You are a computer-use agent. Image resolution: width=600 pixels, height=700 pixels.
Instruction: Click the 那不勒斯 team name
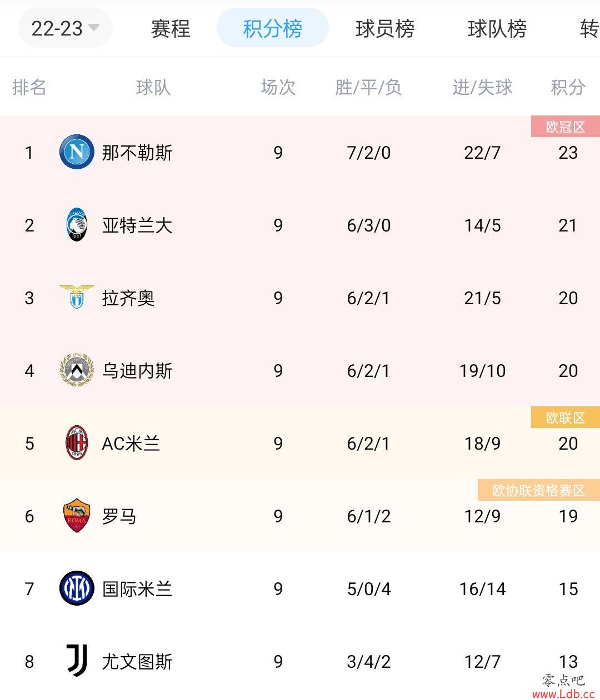coord(137,152)
